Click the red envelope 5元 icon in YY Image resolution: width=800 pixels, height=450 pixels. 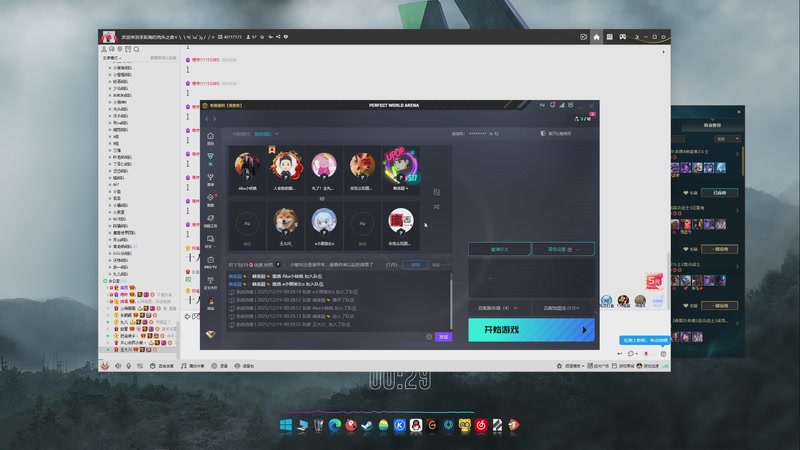(654, 281)
